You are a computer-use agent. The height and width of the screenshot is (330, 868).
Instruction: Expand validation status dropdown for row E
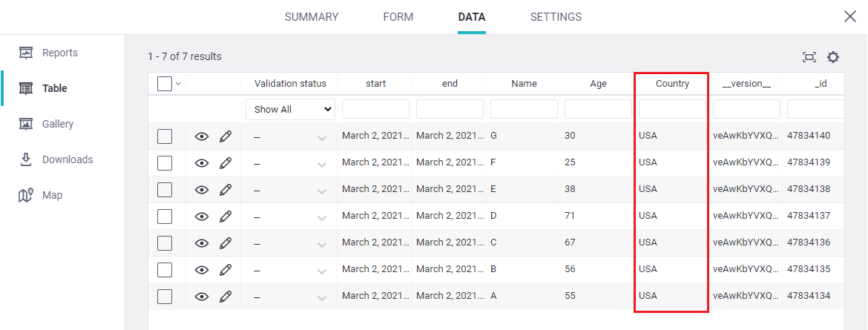point(321,191)
